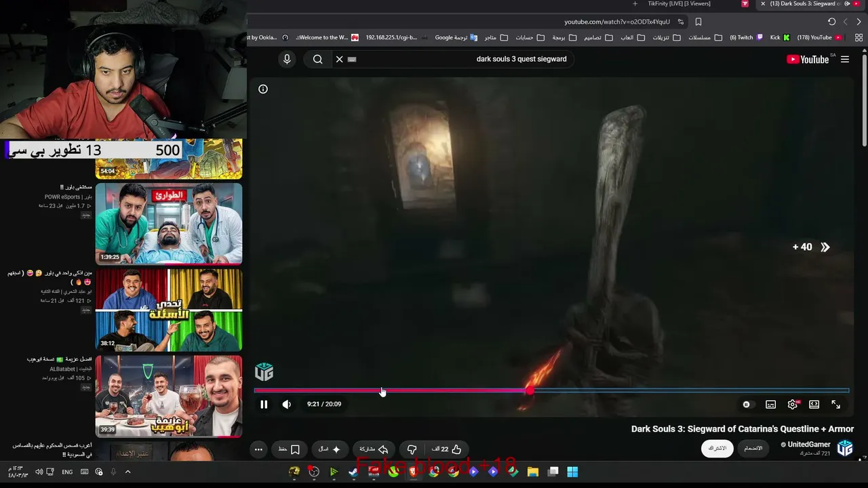
Task: Open the UnitedGamer channel avatar
Action: pos(845,448)
